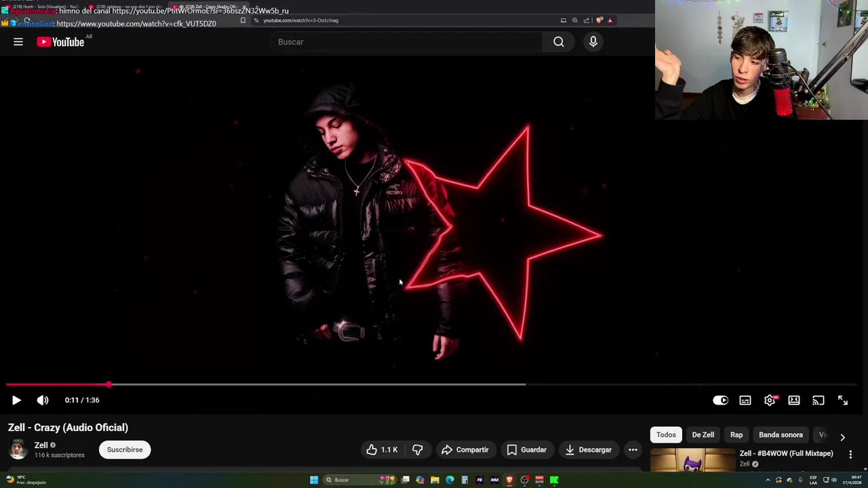Cast the video with the cast icon
This screenshot has width=868, height=488.
[x=818, y=401]
